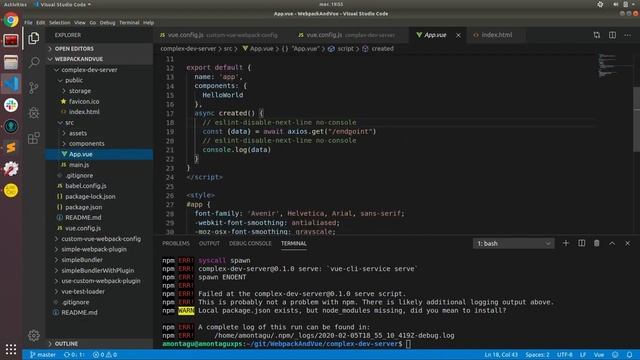
Task: Click the Open Changes icon in editor toolbar
Action: (x=597, y=35)
